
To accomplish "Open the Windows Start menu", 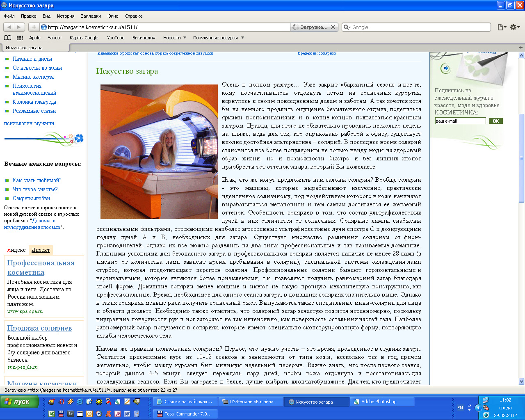I will pos(20,402).
